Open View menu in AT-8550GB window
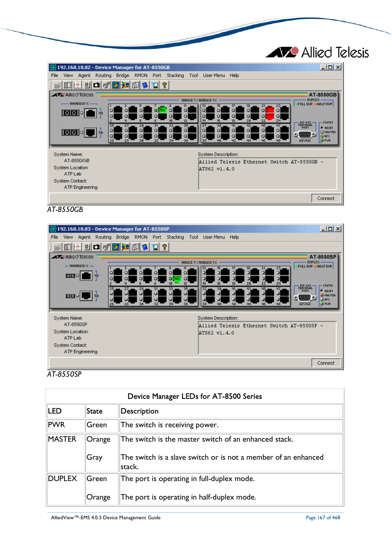 pos(68,76)
